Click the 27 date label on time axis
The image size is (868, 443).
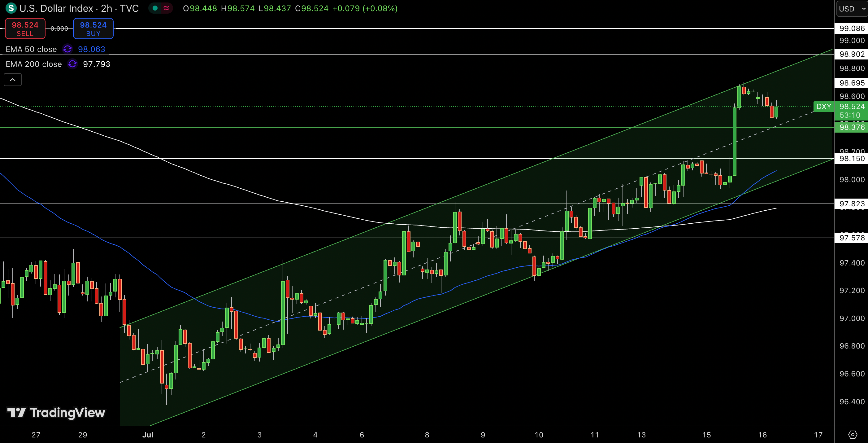point(36,435)
